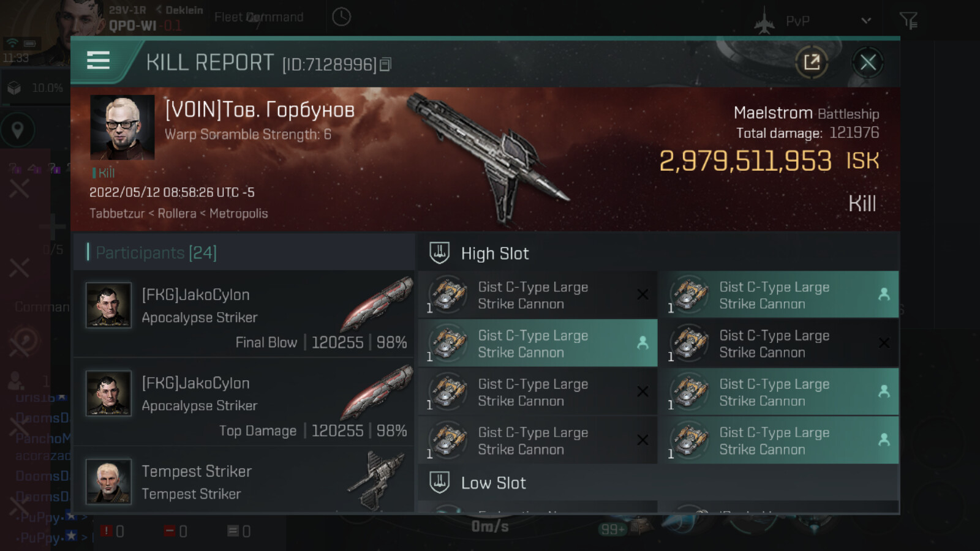Open the cargo box icon showing 10.0%
The width and height of the screenshot is (980, 551).
14,88
